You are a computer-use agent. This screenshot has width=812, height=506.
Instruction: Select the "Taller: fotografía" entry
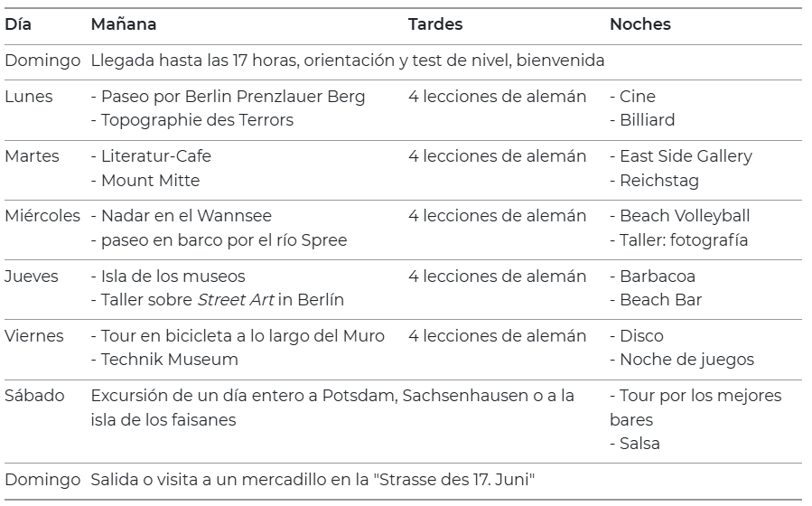tap(684, 240)
